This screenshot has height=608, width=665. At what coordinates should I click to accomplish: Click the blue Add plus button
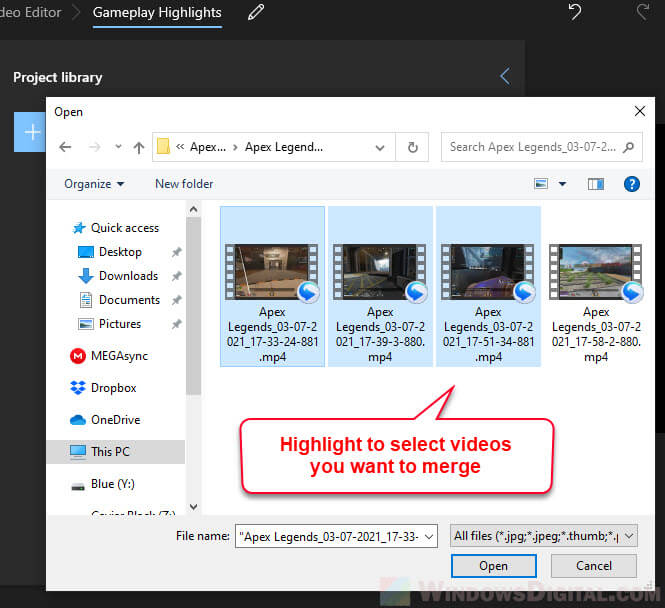(30, 132)
